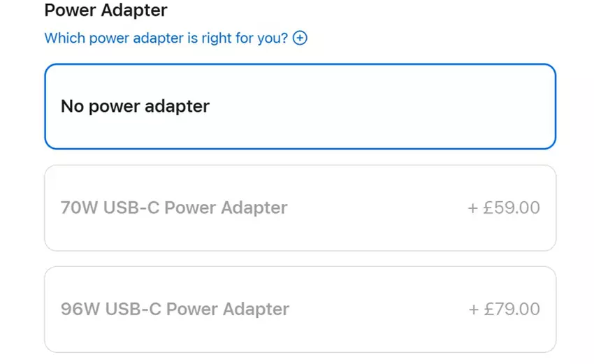Choose the 70W USB-C Power Adapter option

pyautogui.click(x=300, y=208)
